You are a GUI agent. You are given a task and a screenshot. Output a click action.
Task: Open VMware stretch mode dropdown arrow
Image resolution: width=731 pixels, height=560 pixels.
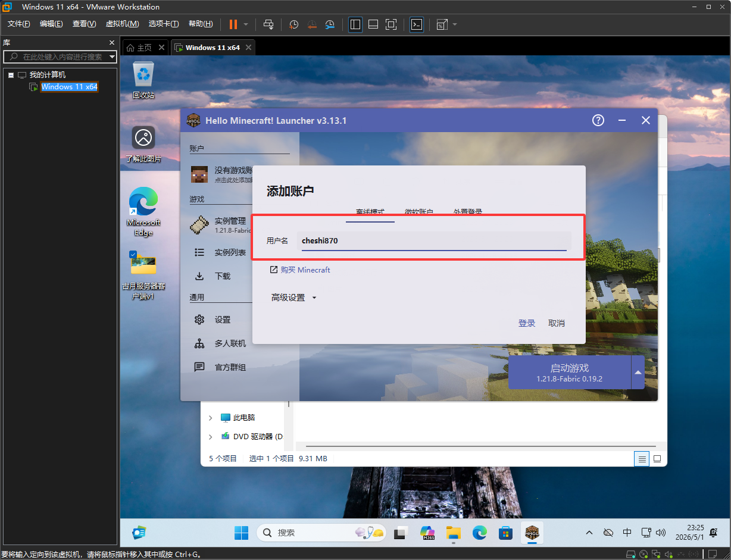pos(455,24)
